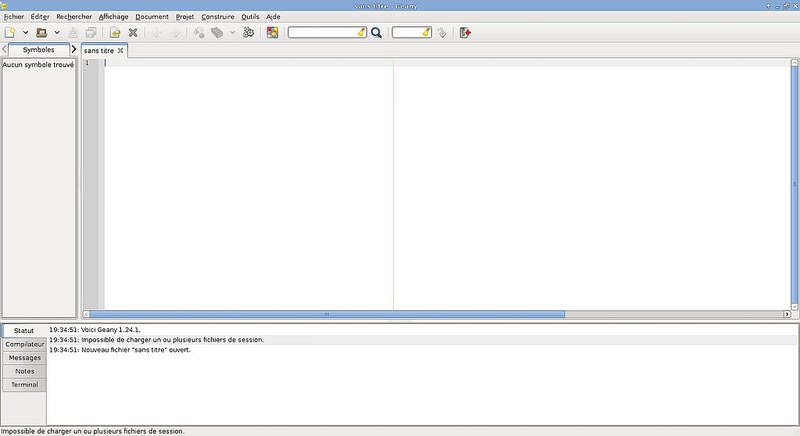Open the color chooser toolbar icon
800x436 pixels.
(x=272, y=33)
